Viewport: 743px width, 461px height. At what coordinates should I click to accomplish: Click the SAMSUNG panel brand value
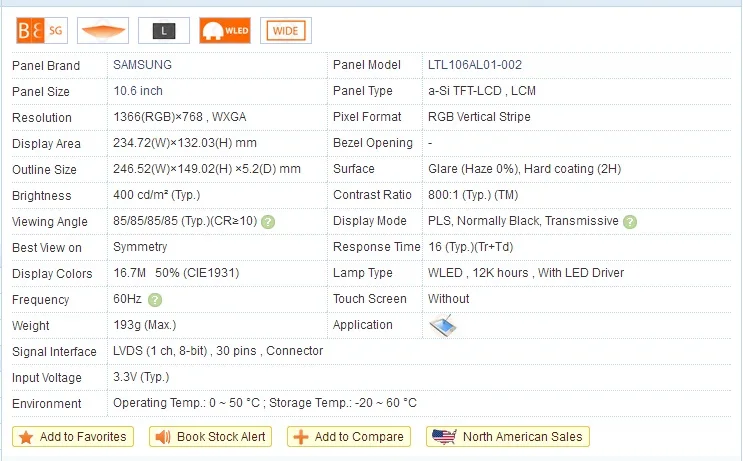(x=142, y=65)
